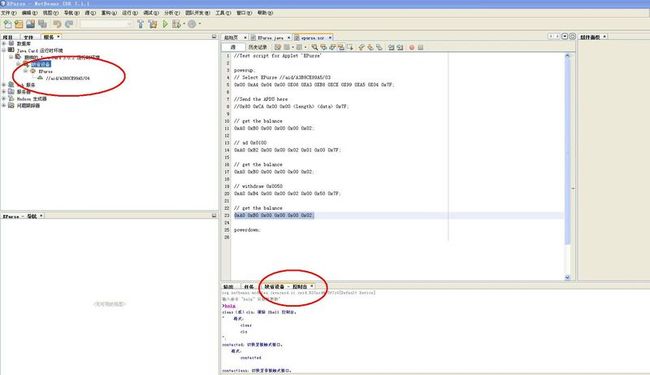Click the editor maximize window button

pyautogui.click(x=572, y=36)
